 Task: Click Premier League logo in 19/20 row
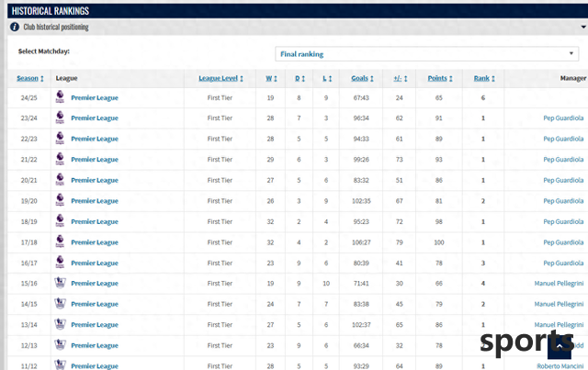click(60, 200)
